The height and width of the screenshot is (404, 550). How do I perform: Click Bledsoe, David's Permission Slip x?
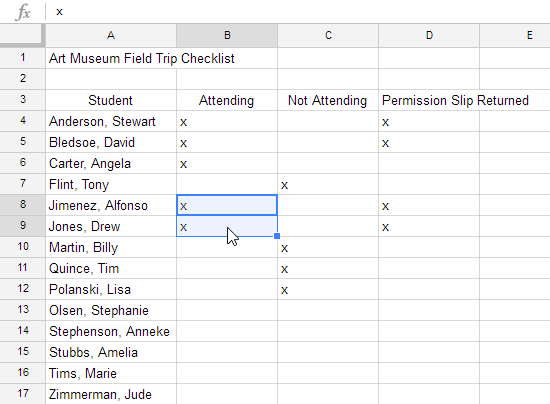tap(385, 143)
